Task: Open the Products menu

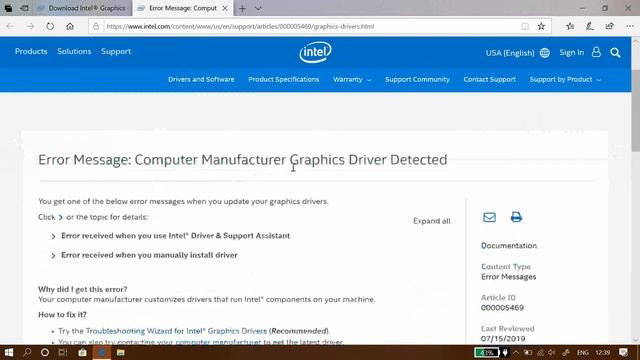Action: [31, 51]
